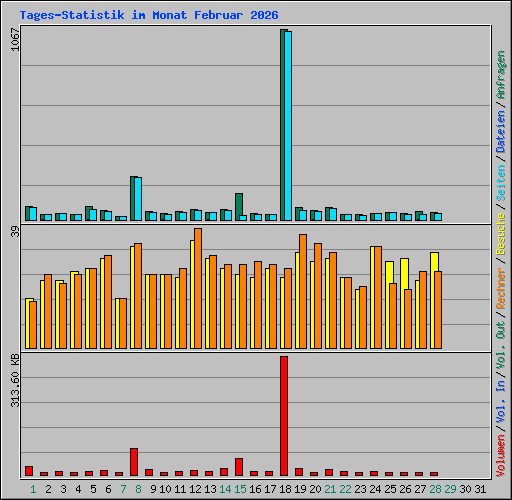Click the tall cyan bar for day 18
Screen dimensions: 512x500
click(288, 126)
